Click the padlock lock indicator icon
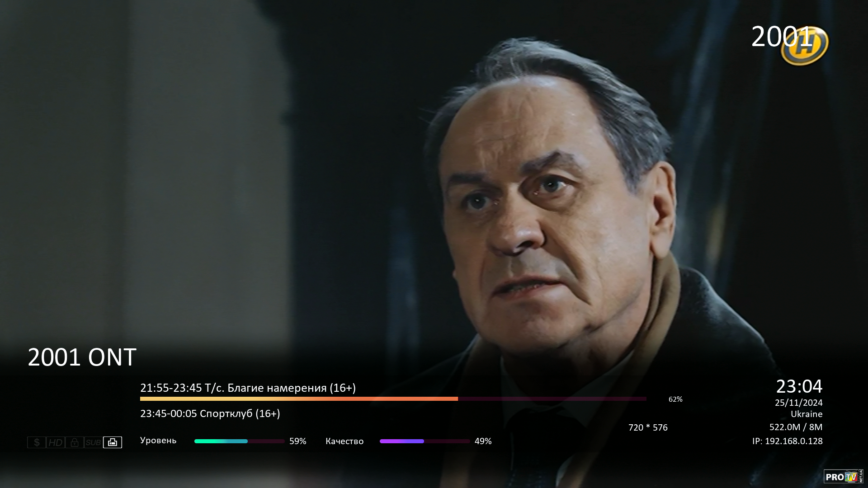868x488 pixels. 75,442
